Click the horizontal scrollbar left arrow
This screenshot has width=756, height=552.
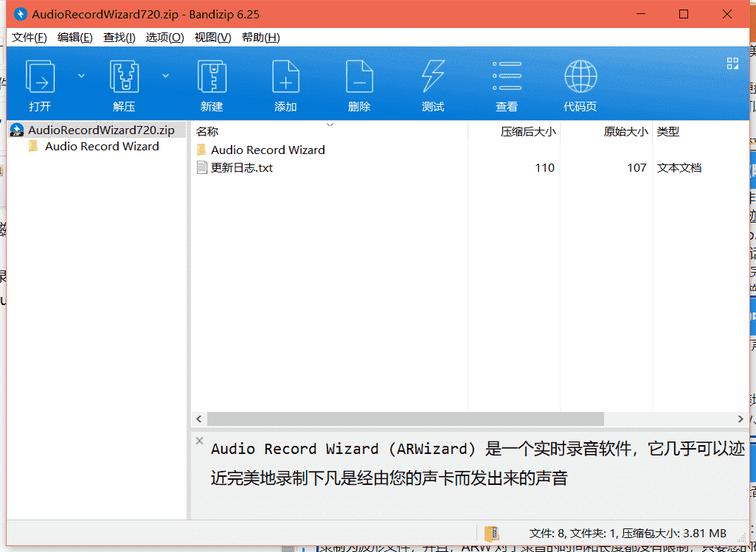coord(199,419)
